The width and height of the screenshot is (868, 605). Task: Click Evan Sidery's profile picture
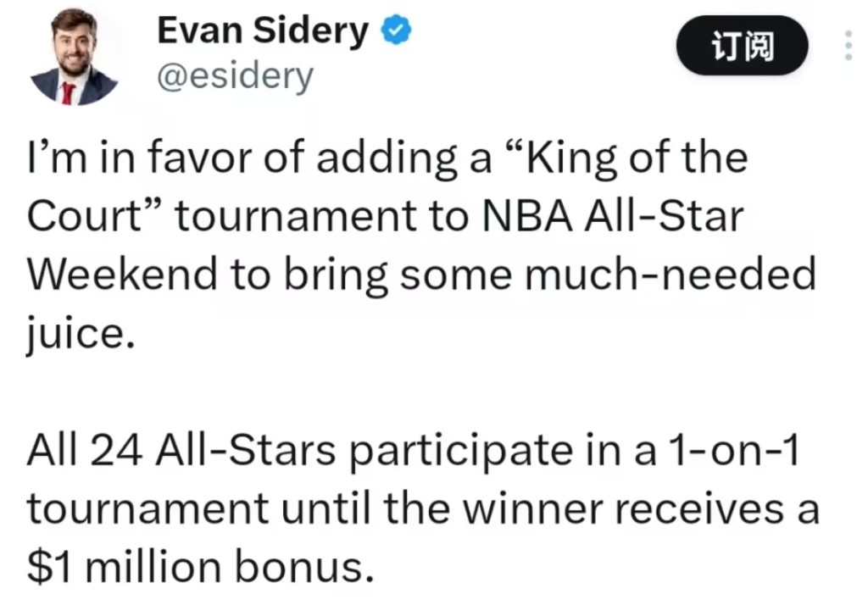(x=74, y=57)
